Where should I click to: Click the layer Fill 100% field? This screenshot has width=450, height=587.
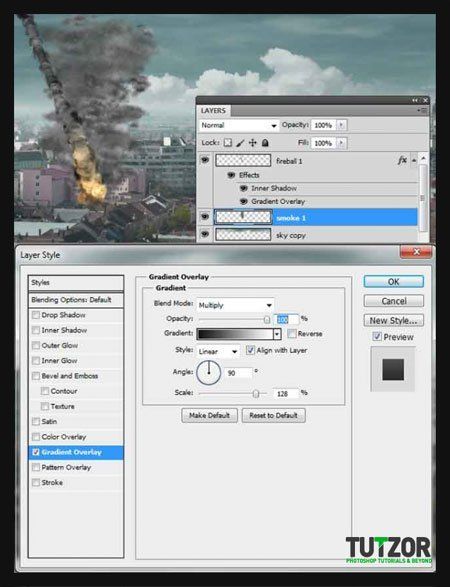point(324,143)
